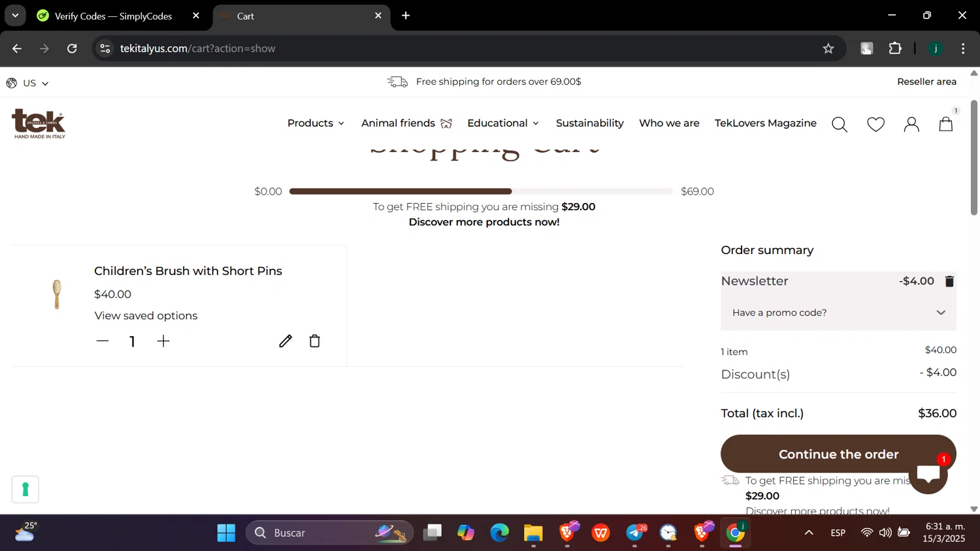Edit Children's Brush item with pencil icon
Screen dimensions: 980x551
click(x=286, y=341)
